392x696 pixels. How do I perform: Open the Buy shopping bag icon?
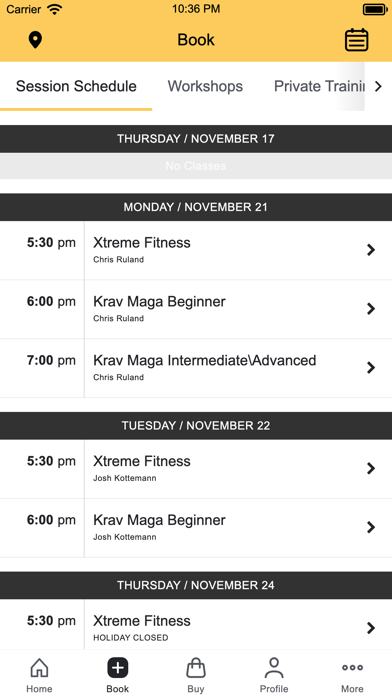click(196, 668)
